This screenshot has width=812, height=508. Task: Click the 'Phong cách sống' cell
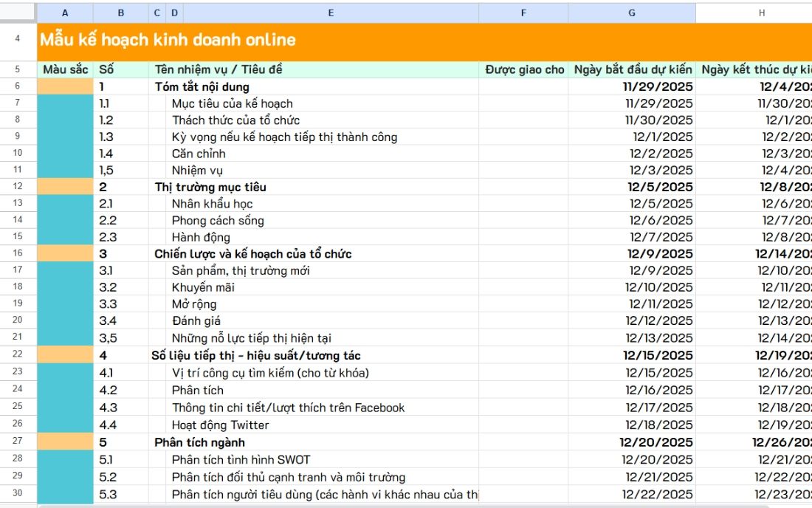tap(218, 220)
